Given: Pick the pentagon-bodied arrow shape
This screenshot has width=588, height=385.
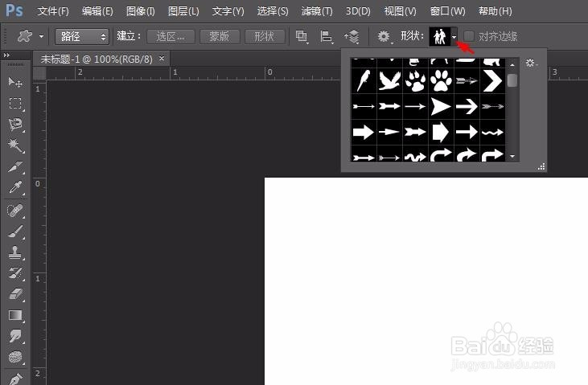Looking at the screenshot, I should tap(441, 132).
